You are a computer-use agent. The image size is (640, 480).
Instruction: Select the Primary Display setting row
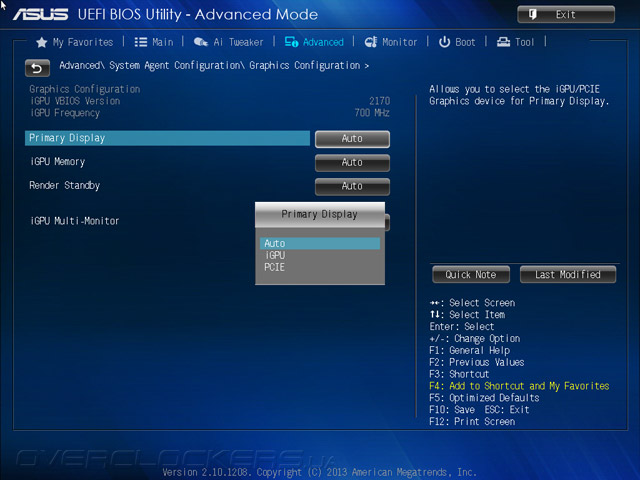click(x=167, y=138)
